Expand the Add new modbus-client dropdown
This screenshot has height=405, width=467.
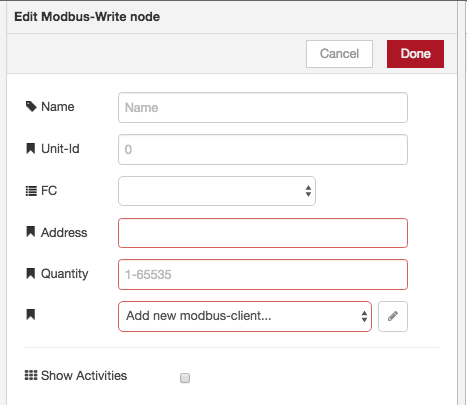pos(245,316)
